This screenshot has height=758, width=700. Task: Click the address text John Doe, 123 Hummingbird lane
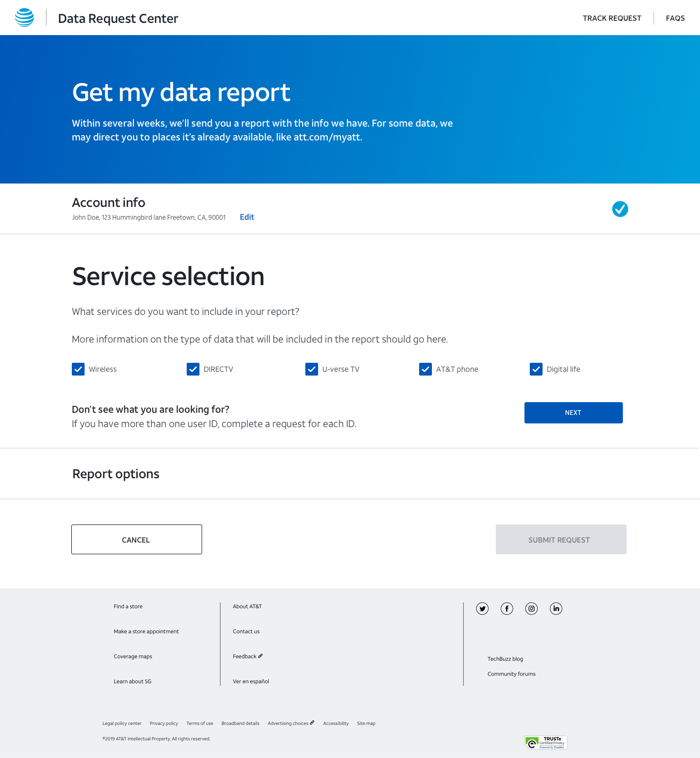149,218
